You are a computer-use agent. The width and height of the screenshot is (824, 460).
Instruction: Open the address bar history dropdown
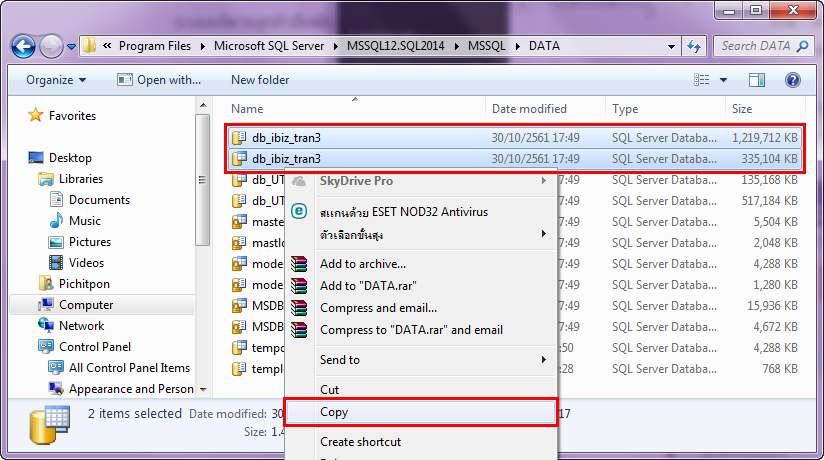[x=671, y=46]
